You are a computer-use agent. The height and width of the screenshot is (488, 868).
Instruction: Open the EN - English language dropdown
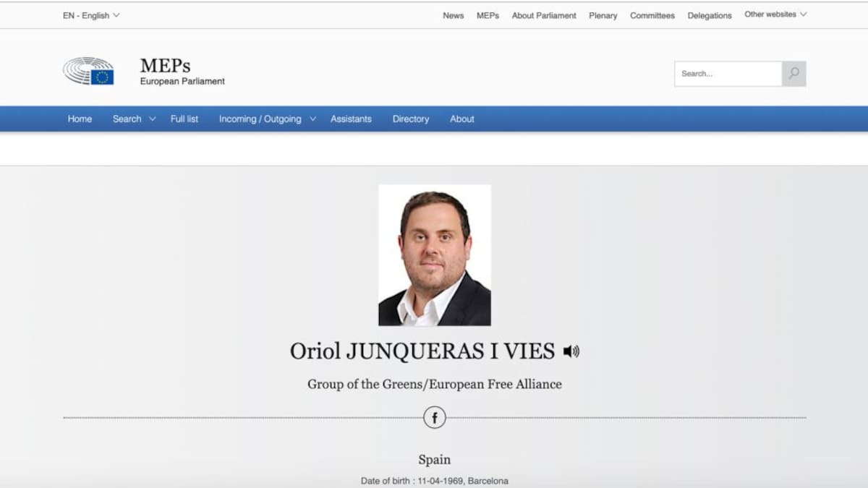[x=91, y=15]
